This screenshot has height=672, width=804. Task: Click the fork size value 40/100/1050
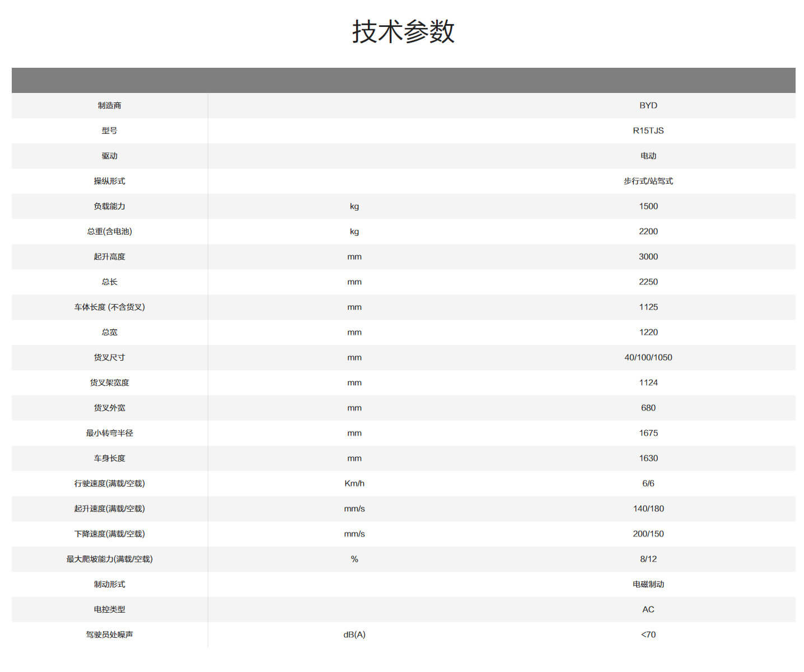pos(648,357)
